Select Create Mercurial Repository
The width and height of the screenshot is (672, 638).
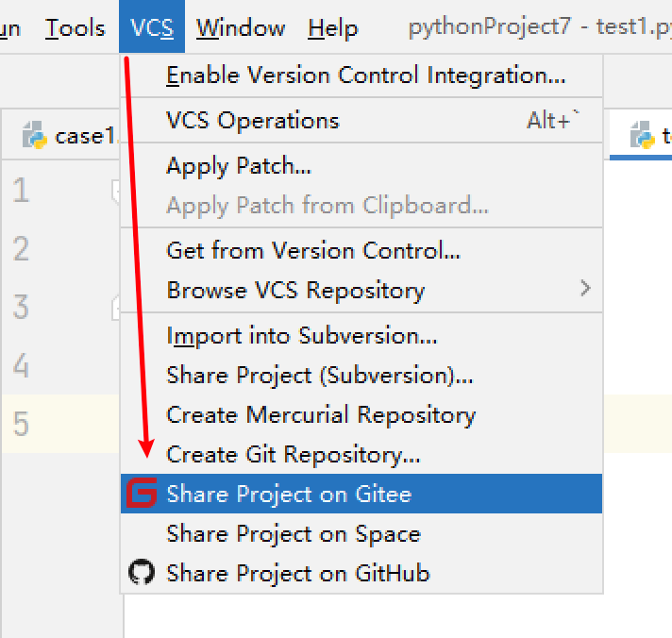[x=321, y=415]
